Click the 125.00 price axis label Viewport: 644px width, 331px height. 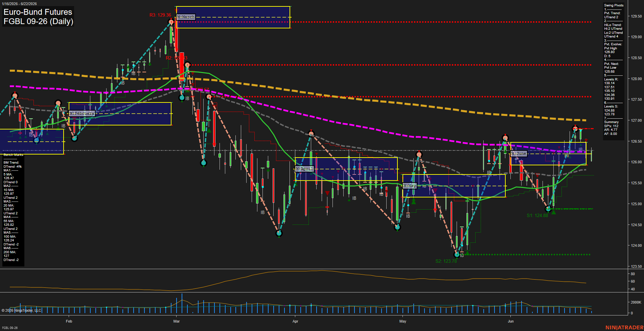(x=637, y=204)
